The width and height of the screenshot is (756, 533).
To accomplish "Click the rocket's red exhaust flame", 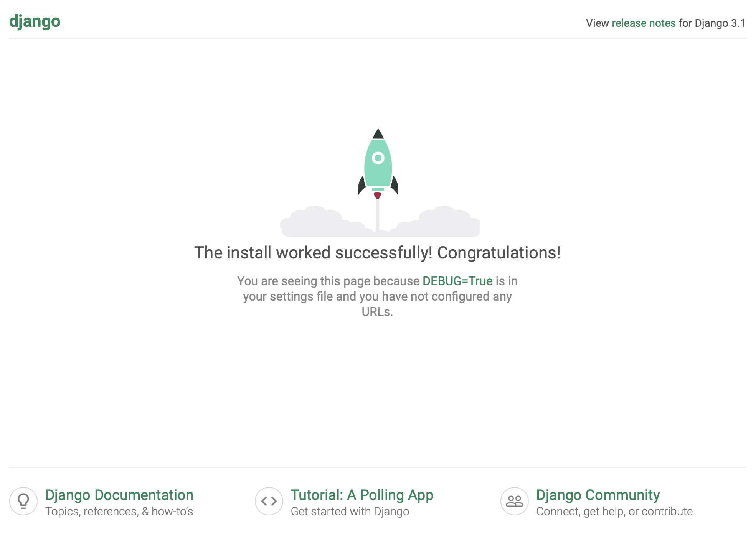I will 378,196.
